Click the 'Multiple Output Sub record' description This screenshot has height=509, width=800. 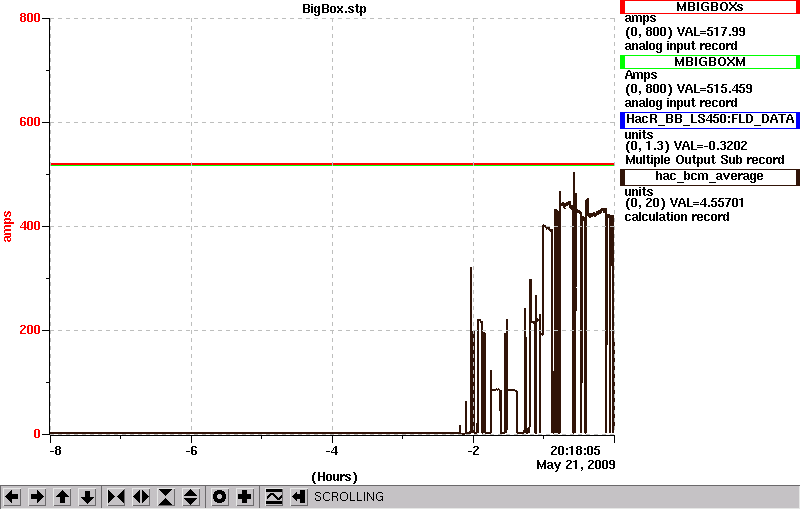pos(705,160)
